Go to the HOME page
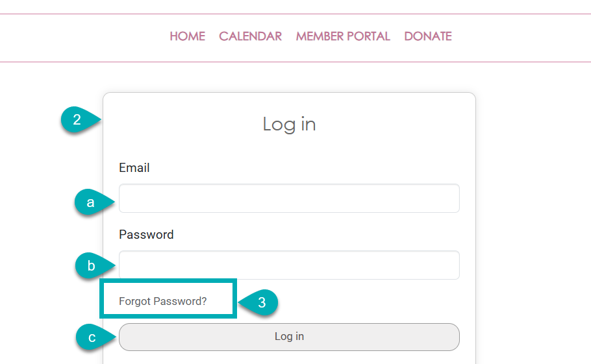591x364 pixels. pyautogui.click(x=187, y=36)
